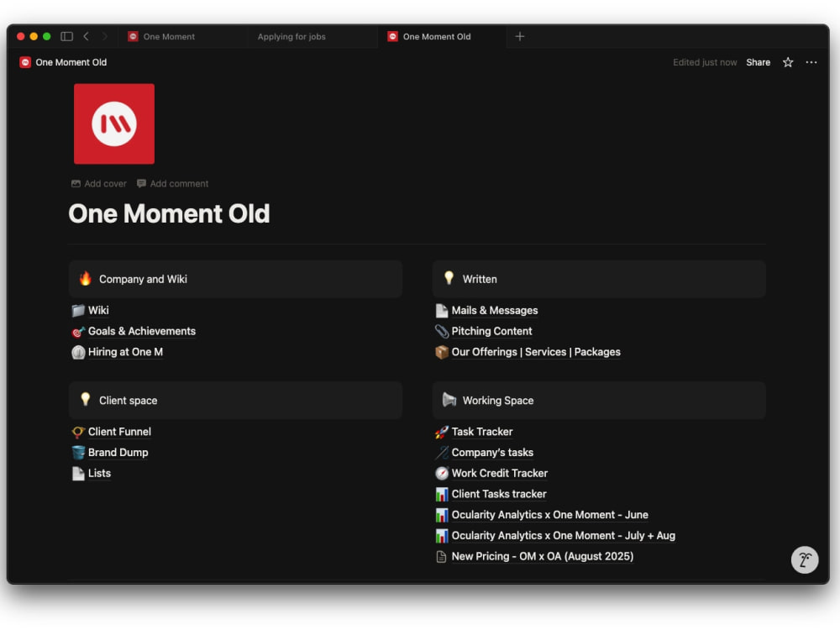Open Goals & Achievements page
The image size is (840, 630).
point(142,331)
